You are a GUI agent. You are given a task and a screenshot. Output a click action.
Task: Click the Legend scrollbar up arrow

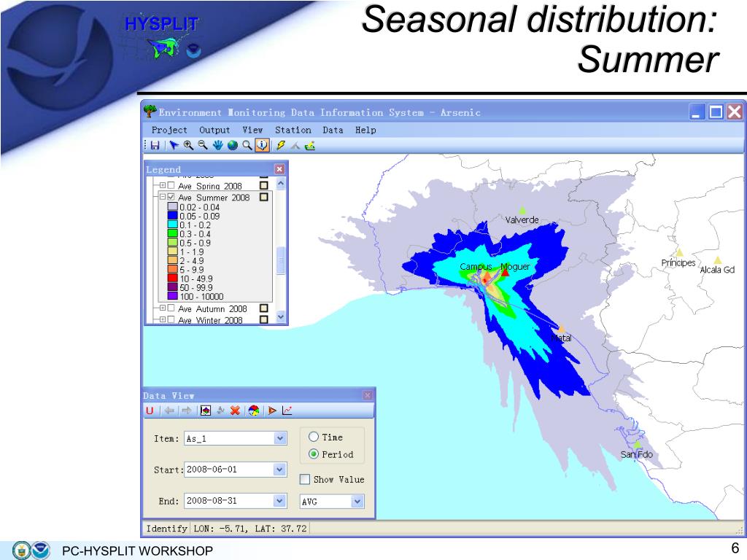pos(281,183)
